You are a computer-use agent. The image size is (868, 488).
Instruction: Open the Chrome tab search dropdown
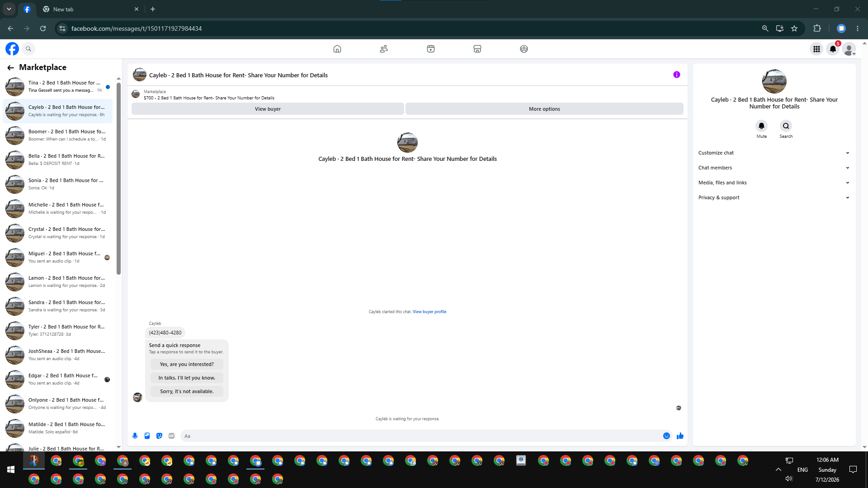(x=9, y=9)
